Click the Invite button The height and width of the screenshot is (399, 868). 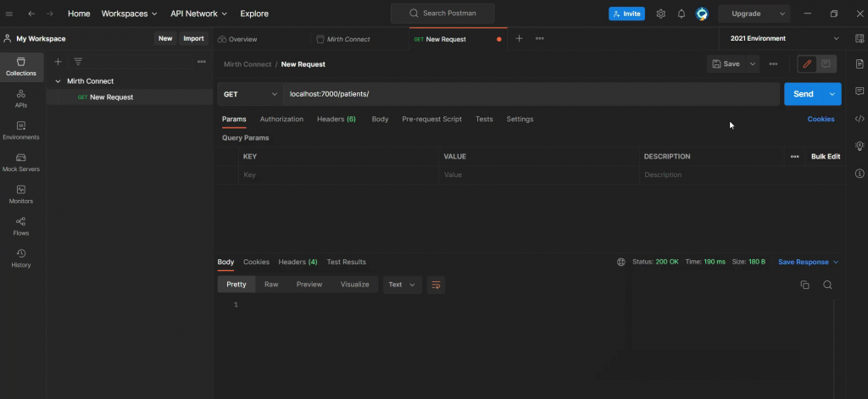[626, 14]
